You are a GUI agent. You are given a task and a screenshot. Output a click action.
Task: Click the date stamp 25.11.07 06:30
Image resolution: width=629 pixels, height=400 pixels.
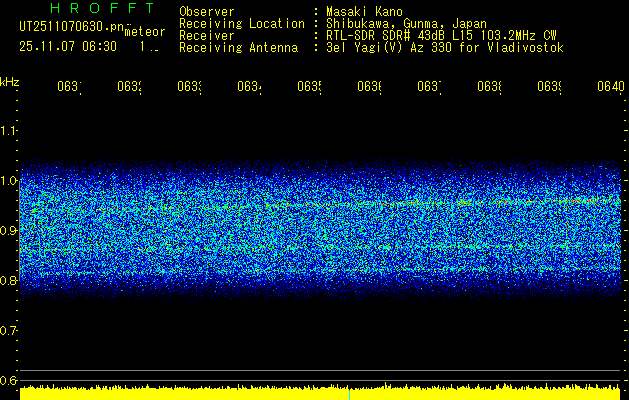tap(68, 47)
